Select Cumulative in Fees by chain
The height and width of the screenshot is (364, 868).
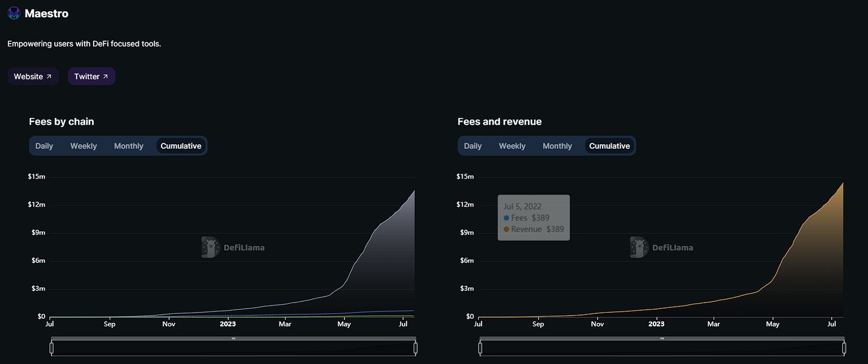181,146
